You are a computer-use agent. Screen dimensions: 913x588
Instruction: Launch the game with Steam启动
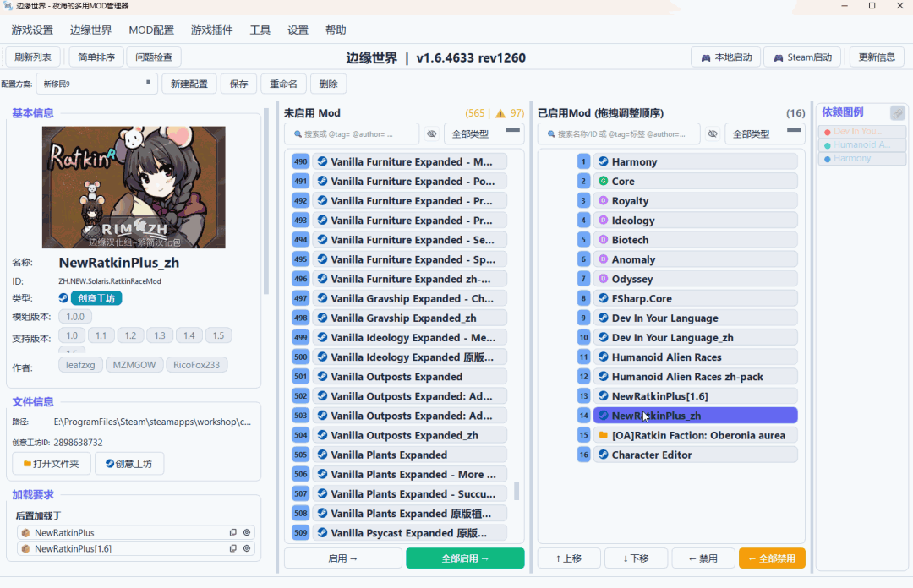[802, 57]
